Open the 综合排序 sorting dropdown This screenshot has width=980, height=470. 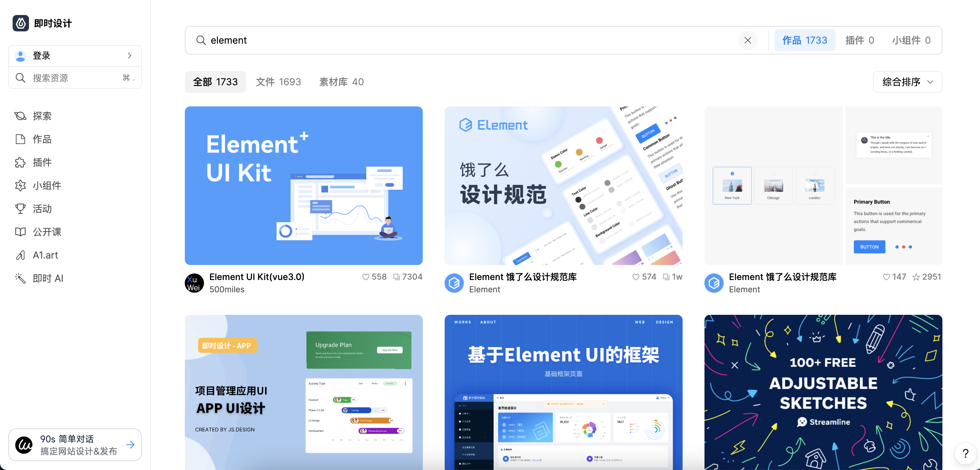(907, 82)
